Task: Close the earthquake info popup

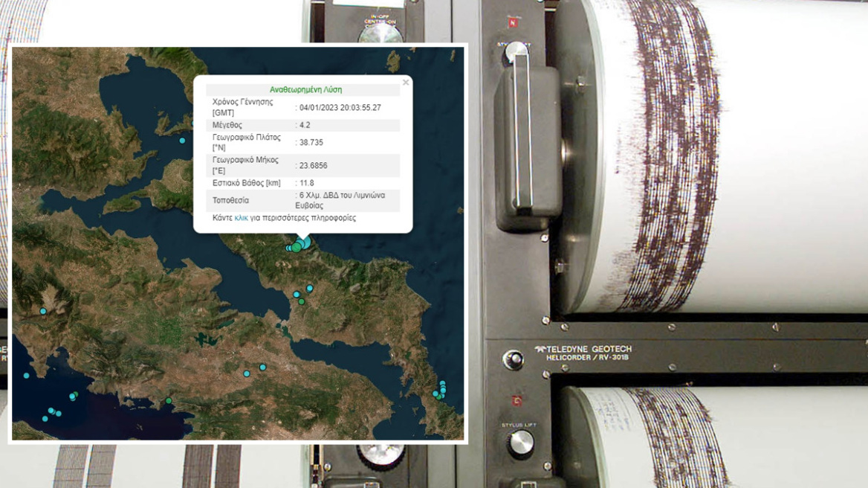Action: [405, 83]
